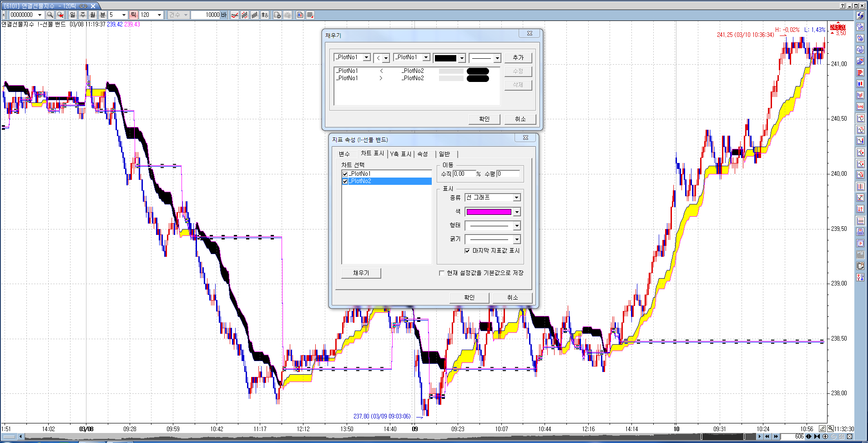The height and width of the screenshot is (443, 868).
Task: Open the 종류 graph type dropdown
Action: point(516,198)
